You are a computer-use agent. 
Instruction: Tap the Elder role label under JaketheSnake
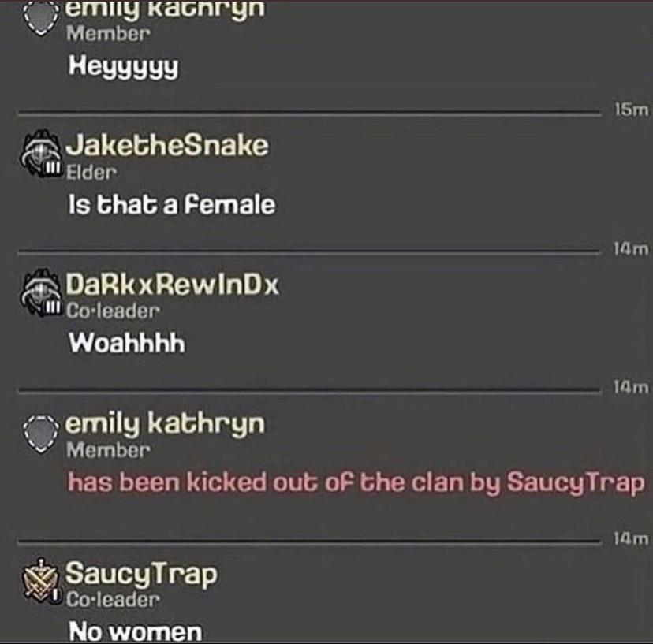(x=91, y=172)
